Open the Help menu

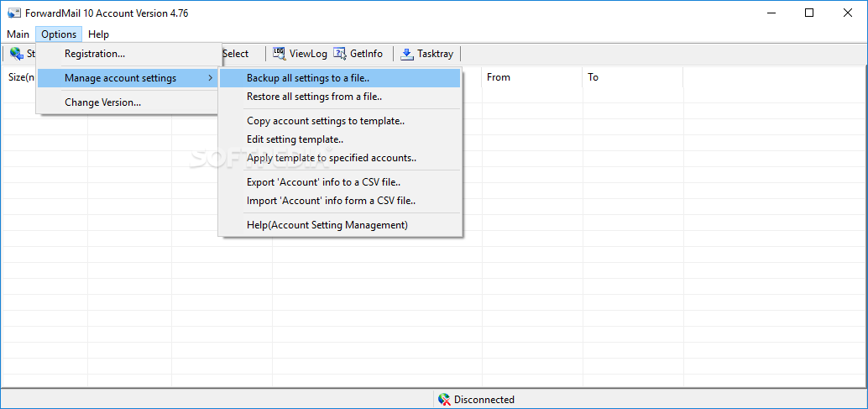98,34
